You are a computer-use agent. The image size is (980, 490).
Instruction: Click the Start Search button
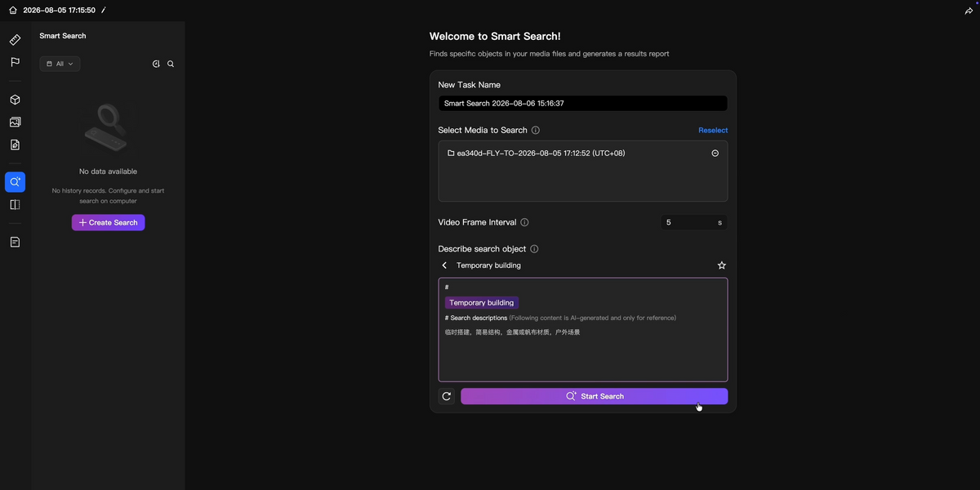tap(594, 396)
